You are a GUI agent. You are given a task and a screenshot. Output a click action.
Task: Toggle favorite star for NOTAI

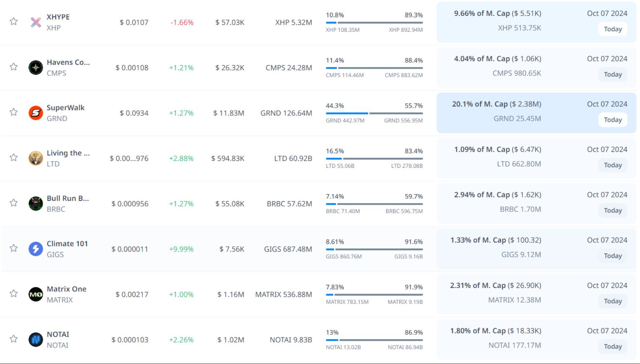pyautogui.click(x=13, y=339)
